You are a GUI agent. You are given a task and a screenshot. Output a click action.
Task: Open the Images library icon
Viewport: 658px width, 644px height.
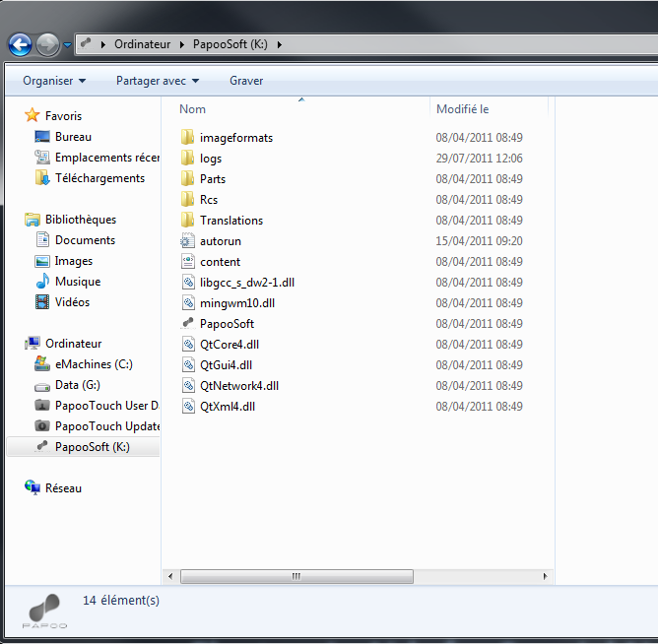click(42, 261)
